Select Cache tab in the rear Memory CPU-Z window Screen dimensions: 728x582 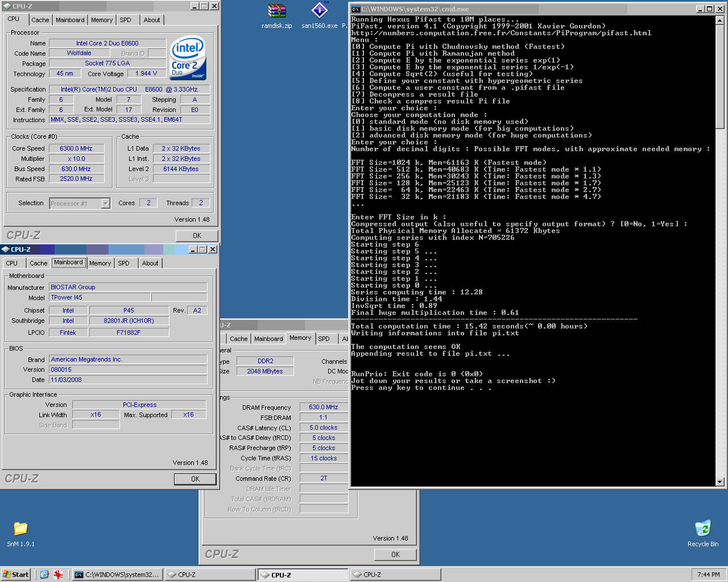point(239,339)
